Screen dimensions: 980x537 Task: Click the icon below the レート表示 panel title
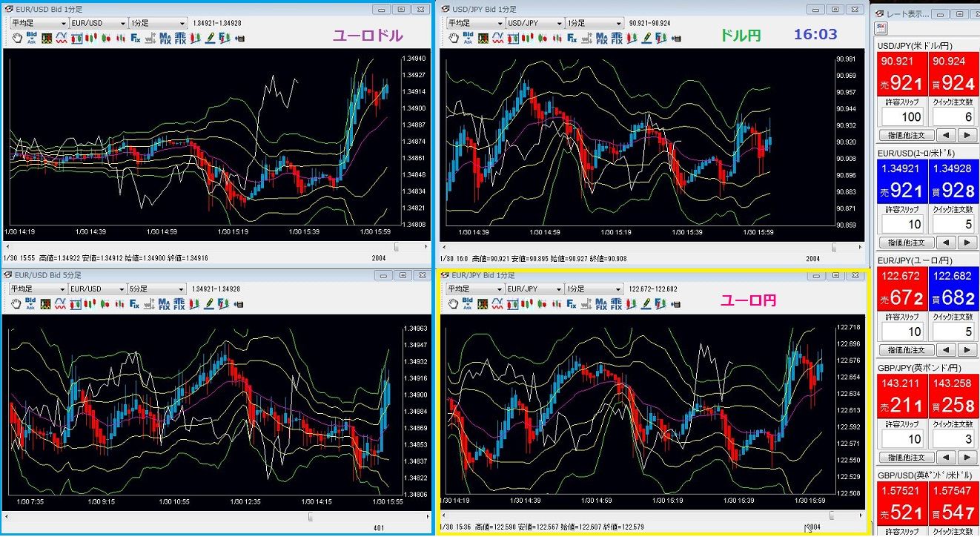881,28
